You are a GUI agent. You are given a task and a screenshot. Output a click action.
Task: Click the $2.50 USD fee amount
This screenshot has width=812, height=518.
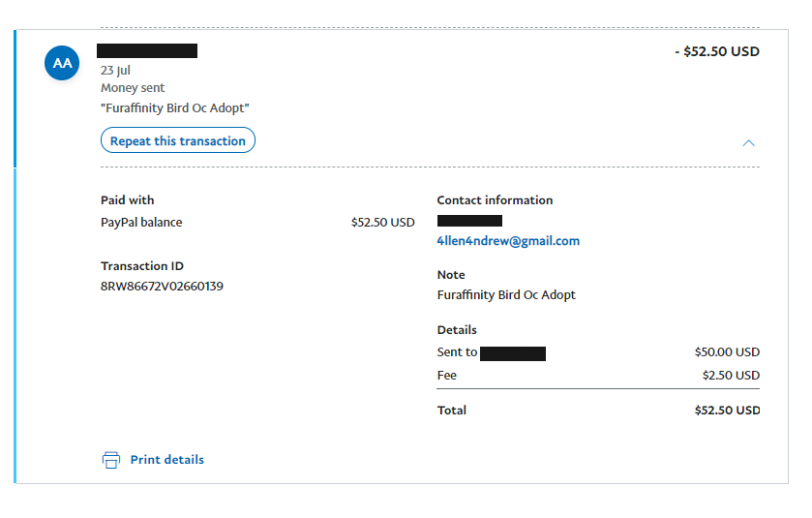click(x=731, y=375)
